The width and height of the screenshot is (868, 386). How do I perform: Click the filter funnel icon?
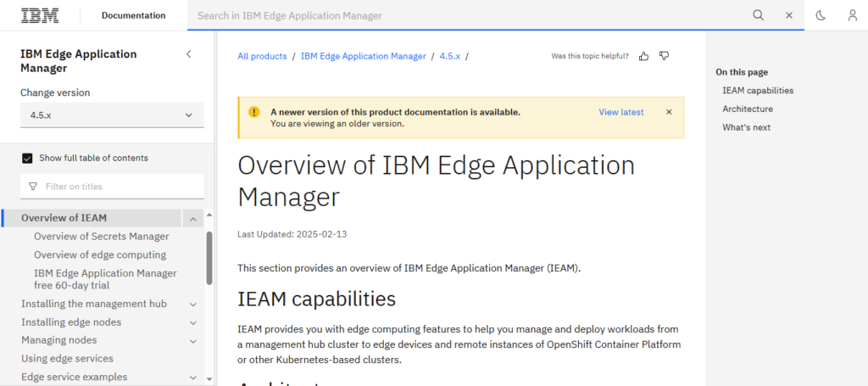tap(33, 187)
